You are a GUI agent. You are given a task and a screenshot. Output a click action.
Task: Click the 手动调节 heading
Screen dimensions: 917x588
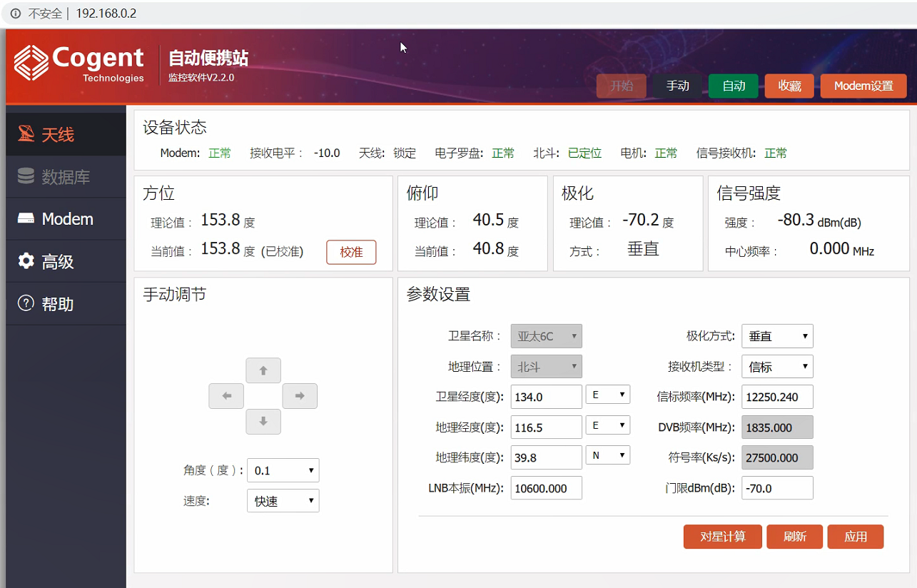click(x=175, y=294)
